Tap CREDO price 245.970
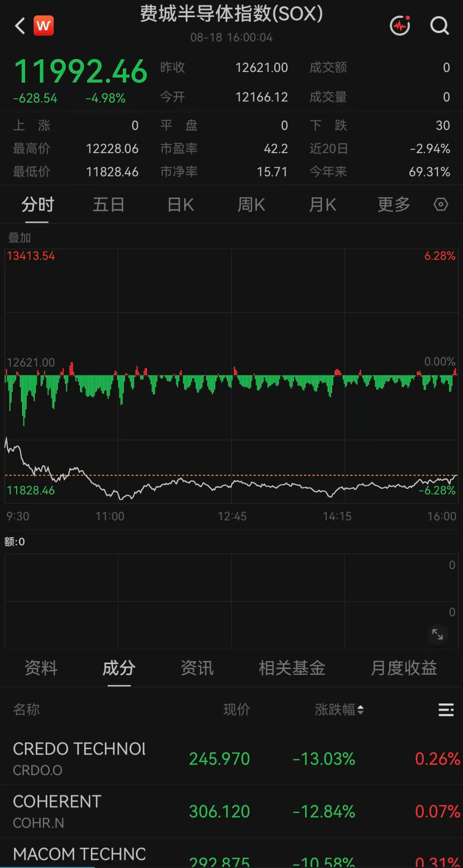 (x=219, y=759)
